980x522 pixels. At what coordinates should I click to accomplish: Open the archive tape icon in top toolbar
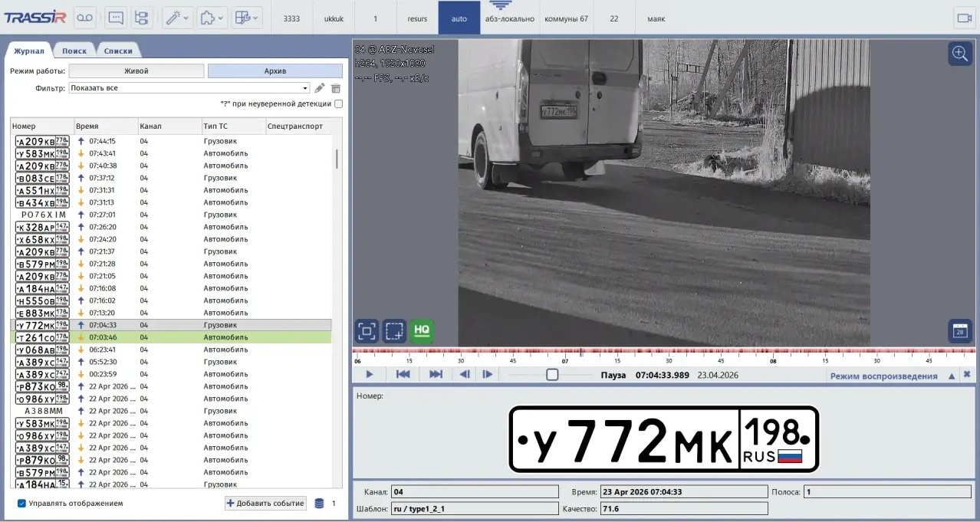click(87, 17)
